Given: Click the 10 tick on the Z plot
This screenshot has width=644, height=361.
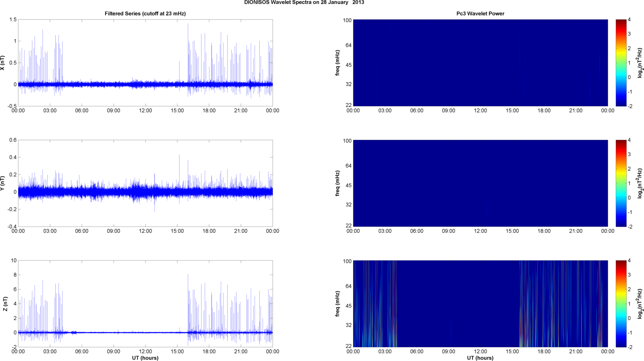Looking at the screenshot, I should click(14, 261).
